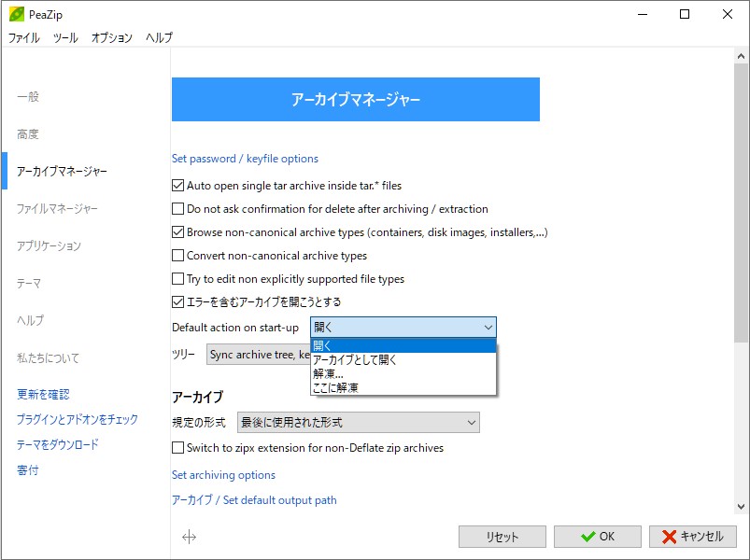The width and height of the screenshot is (750, 560).
Task: Click the リセット button
Action: pos(502,536)
